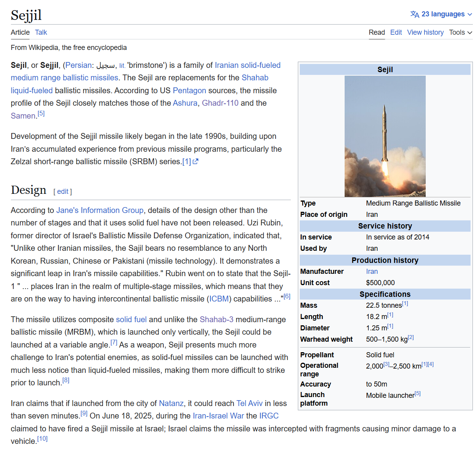Screen dimensions: 476x454
Task: Click the 'to 50m' accuracy value
Action: click(377, 384)
